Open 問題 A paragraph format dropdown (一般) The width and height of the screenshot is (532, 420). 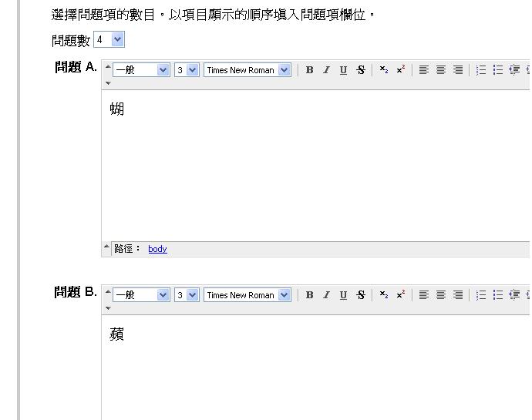click(141, 70)
